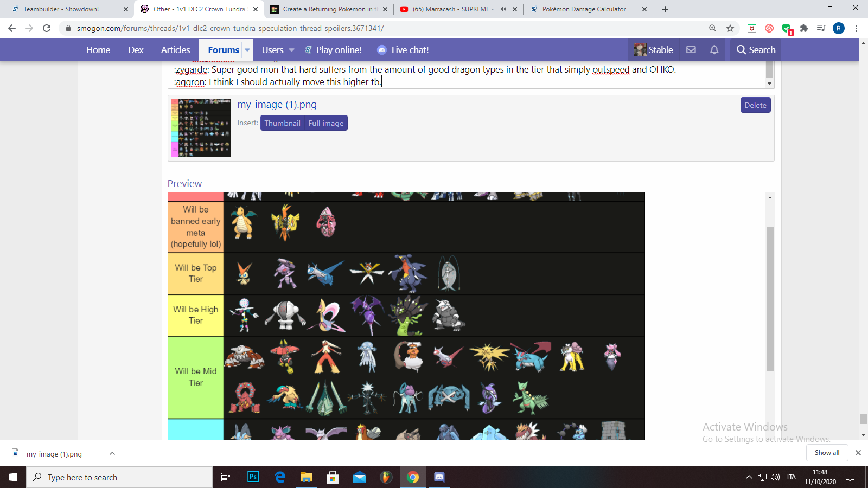The height and width of the screenshot is (488, 868).
Task: Open the Dex nav item
Action: coord(136,50)
